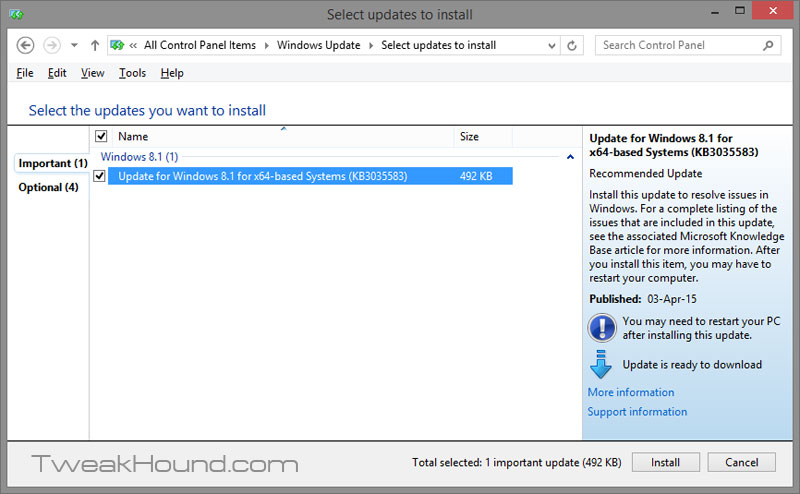Go up one level with Up arrow

coord(95,45)
